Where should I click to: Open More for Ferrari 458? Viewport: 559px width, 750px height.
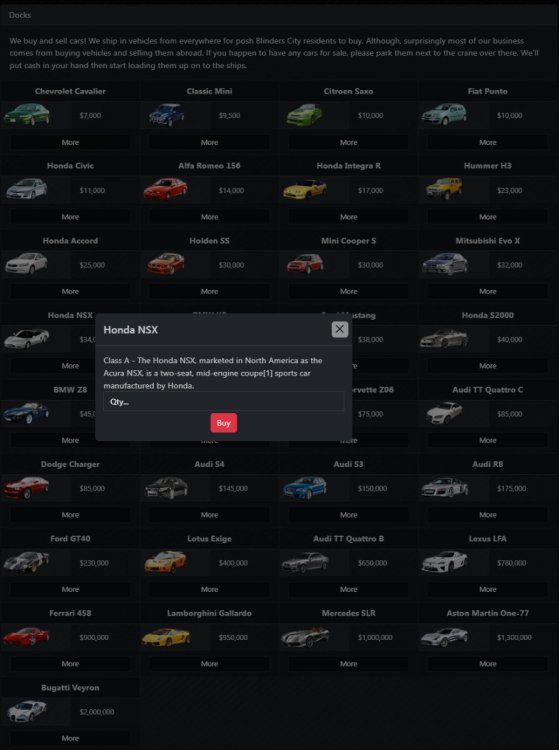pos(70,664)
